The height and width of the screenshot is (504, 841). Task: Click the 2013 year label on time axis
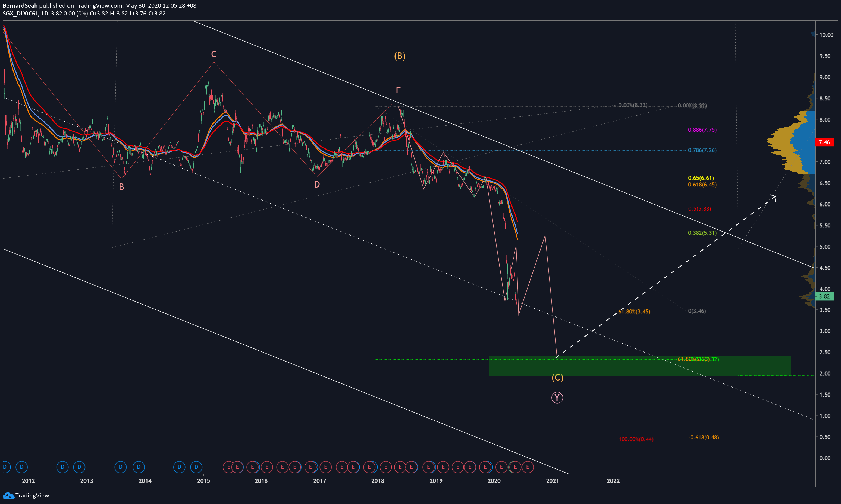click(x=87, y=481)
